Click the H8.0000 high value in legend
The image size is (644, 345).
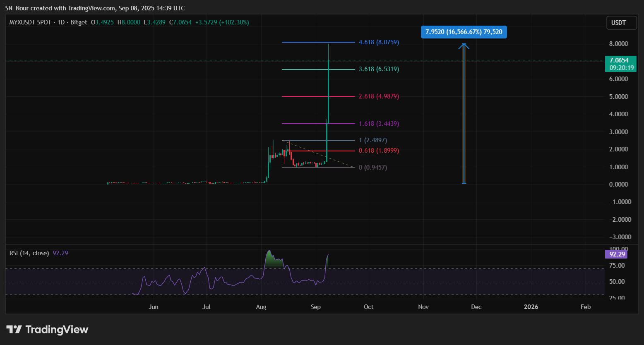(x=129, y=22)
